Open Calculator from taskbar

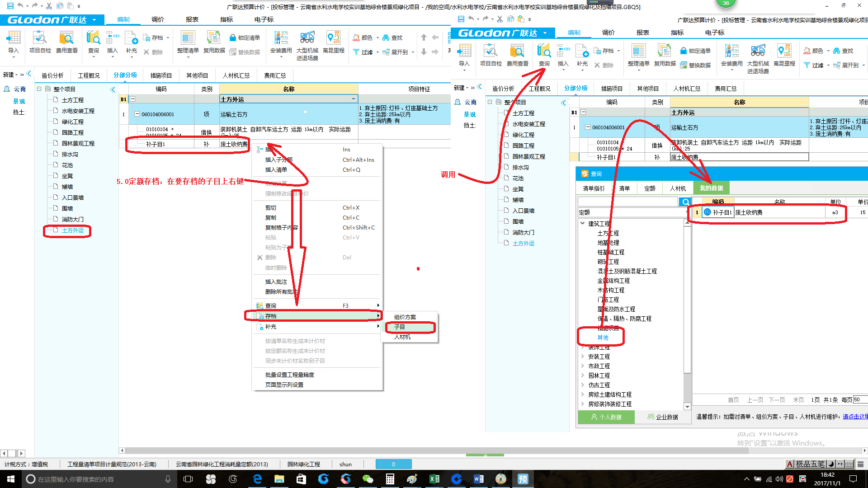coord(390,479)
